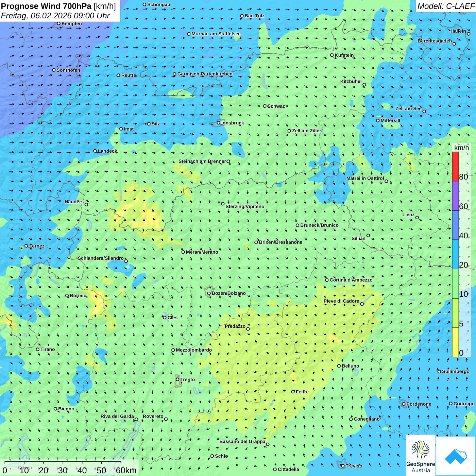Click the Cortina d'Ampezzo label
The height and width of the screenshot is (476, 476).
coord(351,280)
